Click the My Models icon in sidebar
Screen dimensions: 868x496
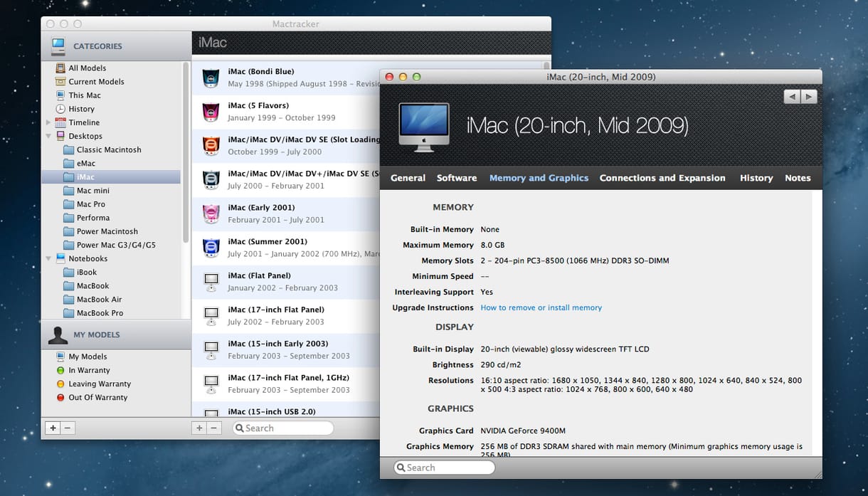(x=60, y=357)
